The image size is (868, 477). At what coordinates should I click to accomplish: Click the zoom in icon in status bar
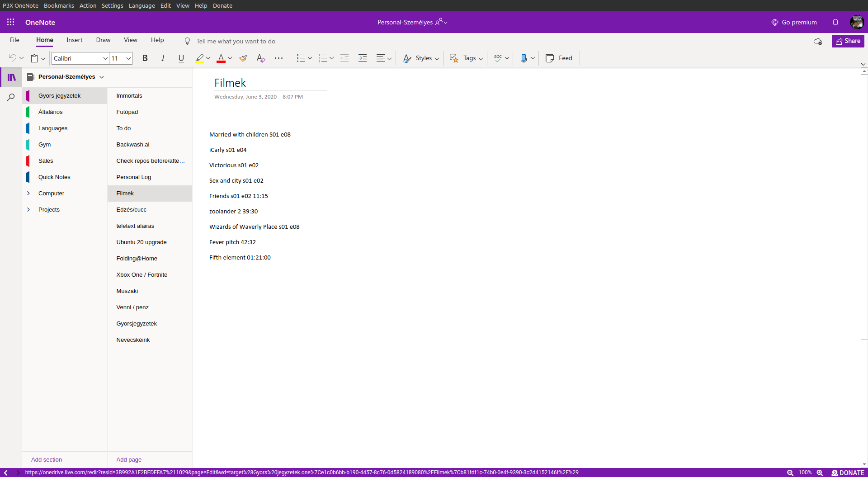pyautogui.click(x=820, y=472)
